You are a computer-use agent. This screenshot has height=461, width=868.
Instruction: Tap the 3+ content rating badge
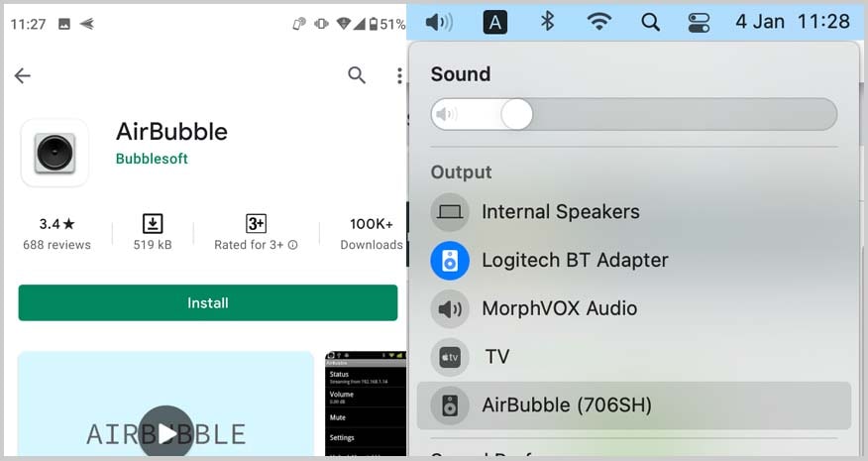coord(256,223)
